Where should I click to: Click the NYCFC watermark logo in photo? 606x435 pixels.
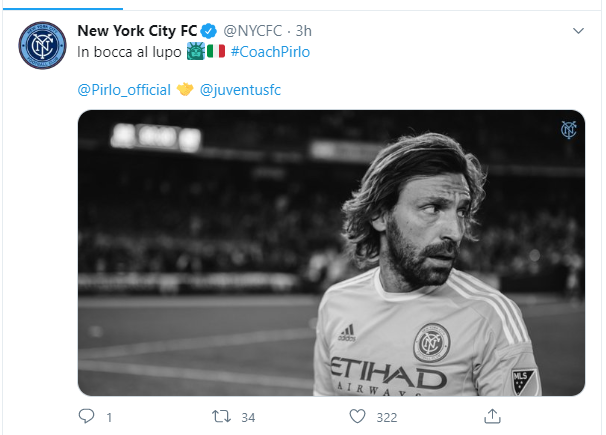[569, 129]
